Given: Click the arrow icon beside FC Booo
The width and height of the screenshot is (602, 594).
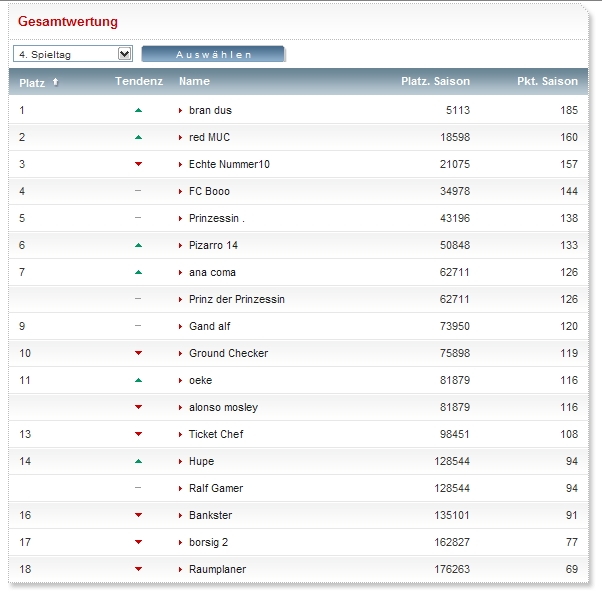Looking at the screenshot, I should pyautogui.click(x=181, y=191).
